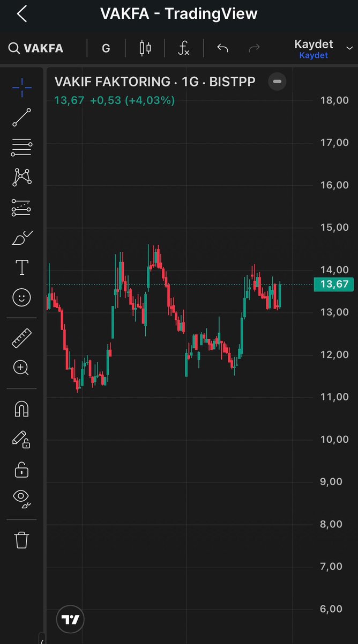358x644 pixels.
Task: Open the candlestick chart type selector
Action: [x=145, y=48]
